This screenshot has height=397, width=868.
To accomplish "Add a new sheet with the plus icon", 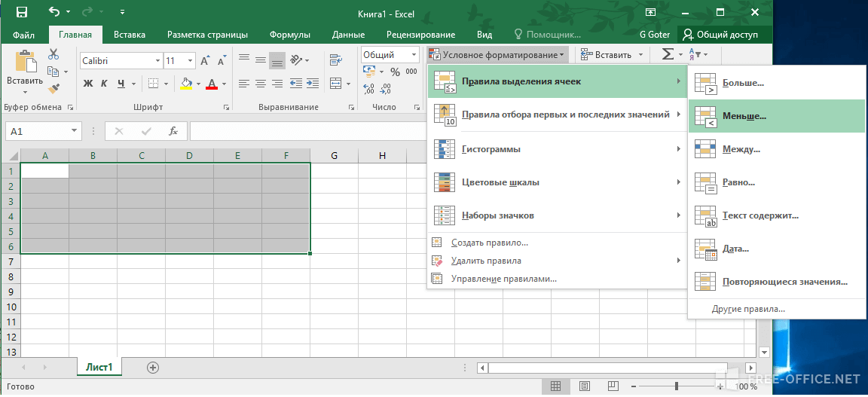I will pyautogui.click(x=153, y=367).
